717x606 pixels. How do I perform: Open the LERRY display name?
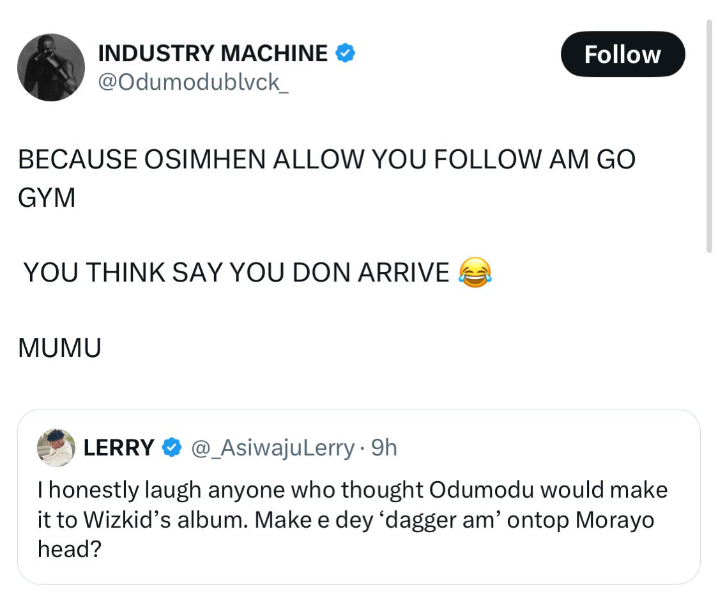pos(118,448)
